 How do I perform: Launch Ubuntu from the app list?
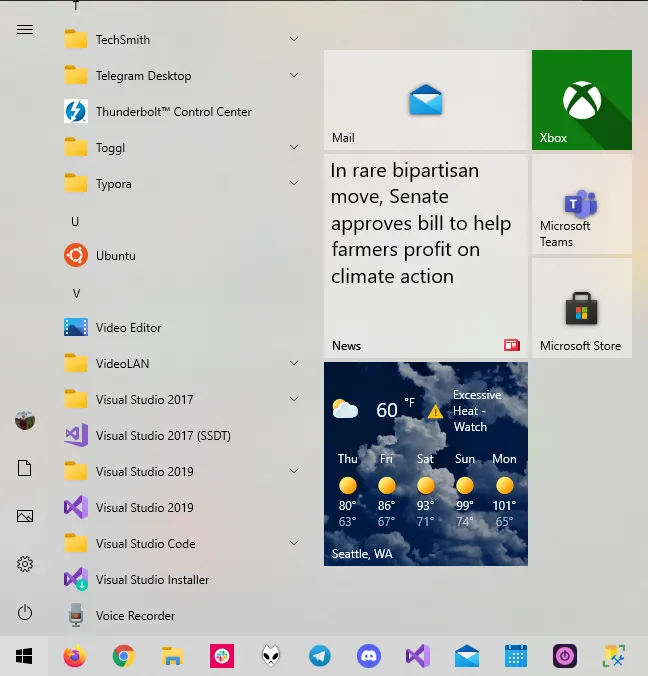point(115,256)
